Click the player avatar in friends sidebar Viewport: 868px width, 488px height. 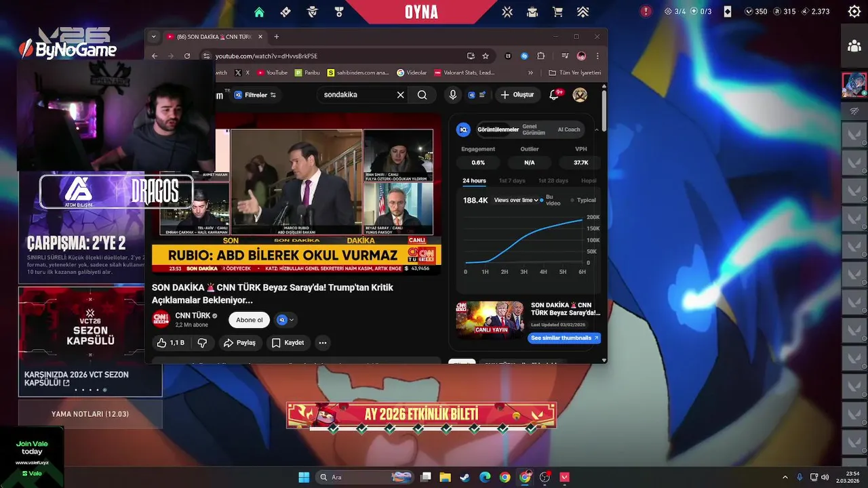[854, 85]
